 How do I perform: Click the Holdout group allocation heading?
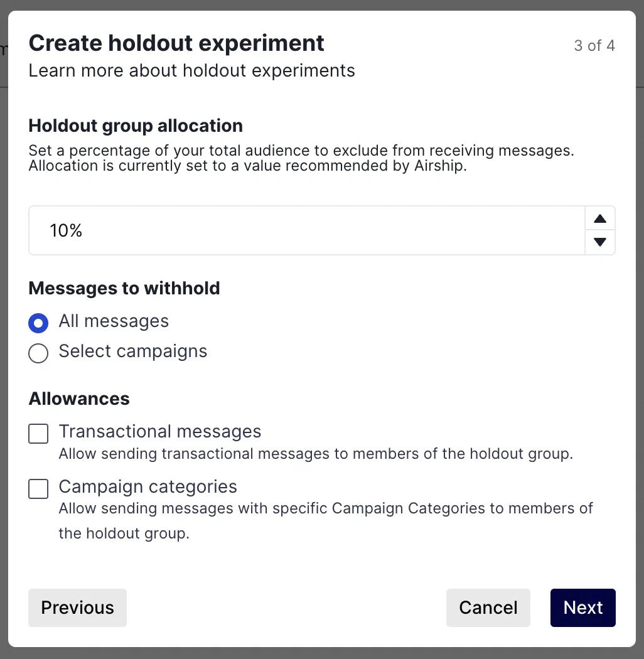click(136, 126)
